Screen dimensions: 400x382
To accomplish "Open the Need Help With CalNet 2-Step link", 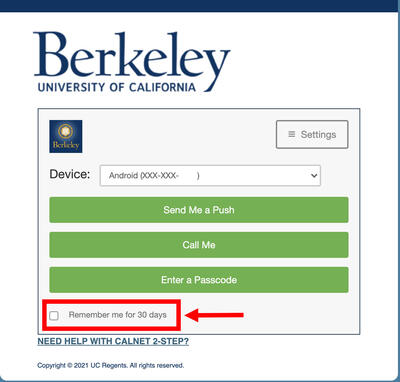I will click(113, 341).
